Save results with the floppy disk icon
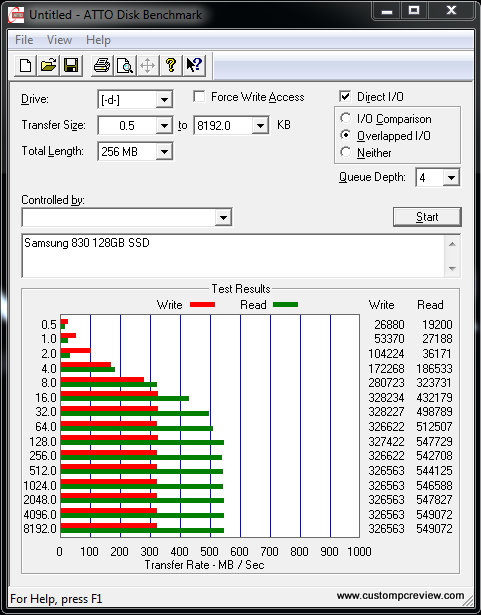The height and width of the screenshot is (615, 481). pos(71,66)
